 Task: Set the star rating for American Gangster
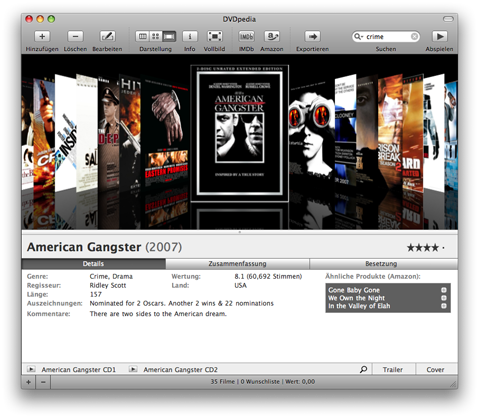[x=425, y=248]
